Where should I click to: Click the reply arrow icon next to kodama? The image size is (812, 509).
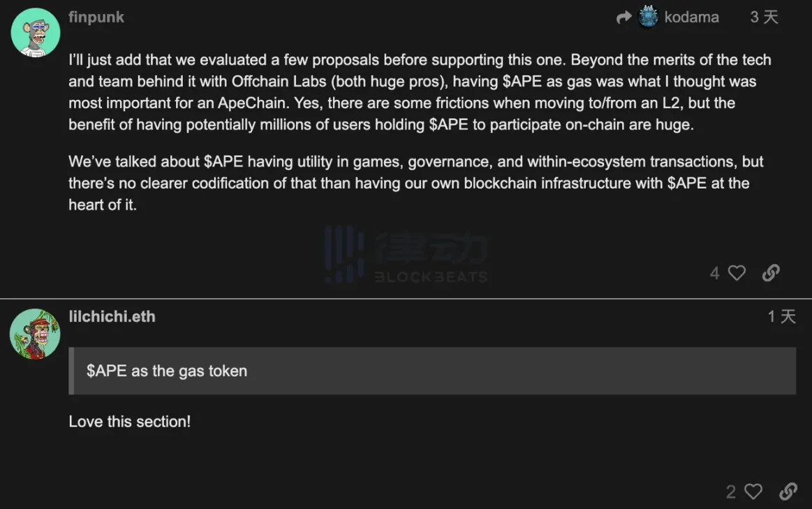[x=624, y=17]
